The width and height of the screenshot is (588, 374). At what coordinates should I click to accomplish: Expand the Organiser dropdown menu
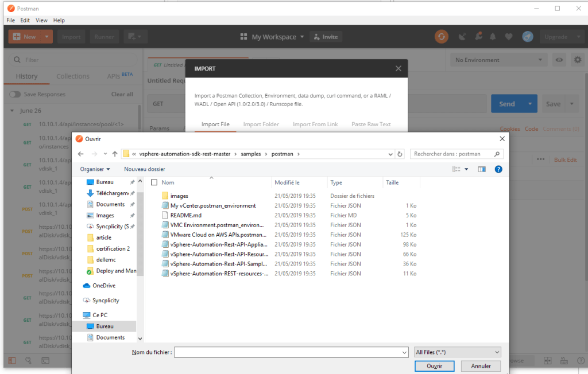95,169
